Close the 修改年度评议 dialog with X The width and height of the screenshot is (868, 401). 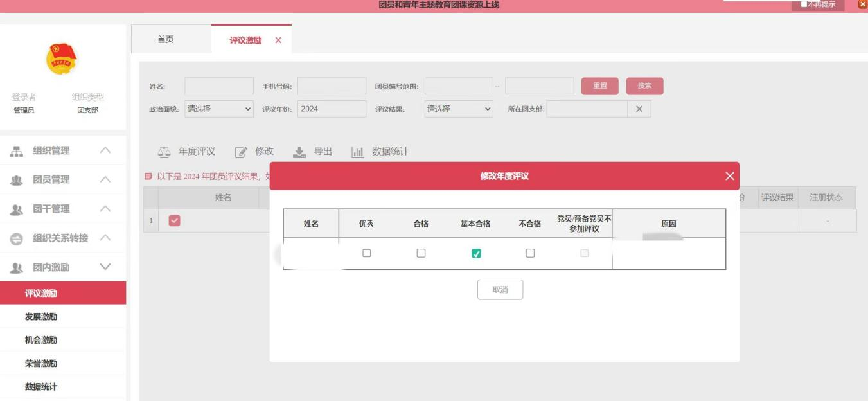point(729,176)
